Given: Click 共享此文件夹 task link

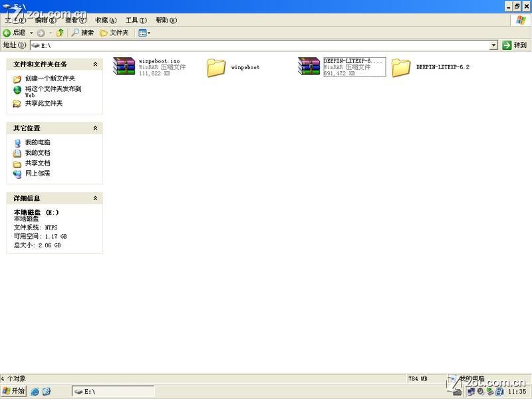Looking at the screenshot, I should [x=43, y=104].
